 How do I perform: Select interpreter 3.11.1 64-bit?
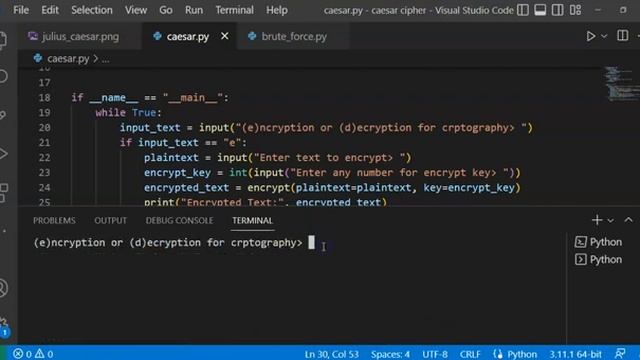coord(576,354)
